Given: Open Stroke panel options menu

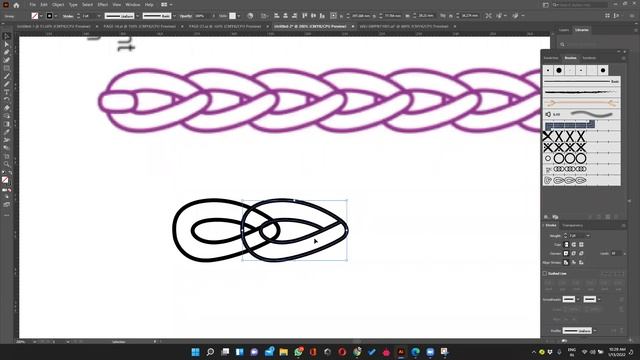Looking at the screenshot, I should [x=623, y=225].
